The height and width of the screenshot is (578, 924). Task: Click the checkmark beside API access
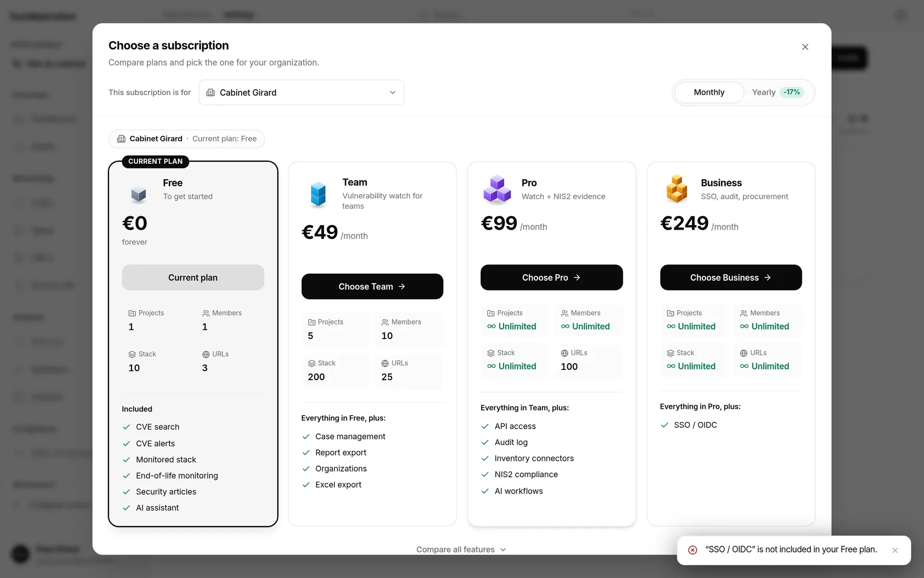pos(485,426)
